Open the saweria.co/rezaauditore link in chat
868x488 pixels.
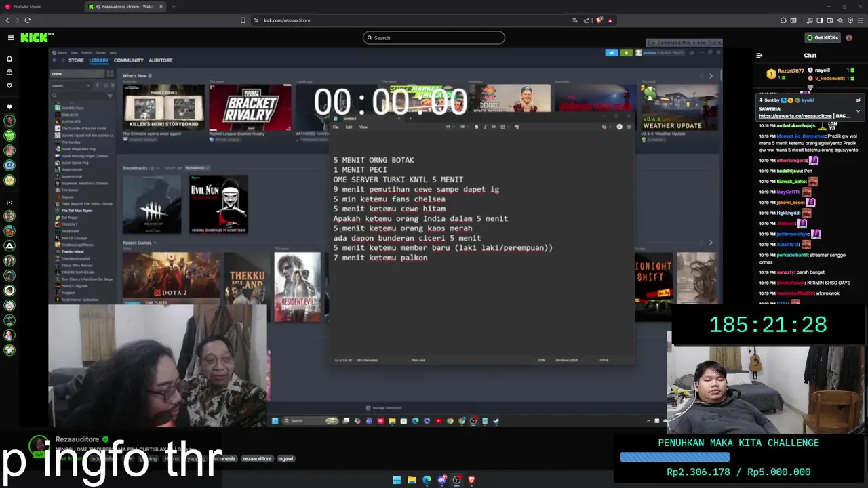[x=795, y=116]
